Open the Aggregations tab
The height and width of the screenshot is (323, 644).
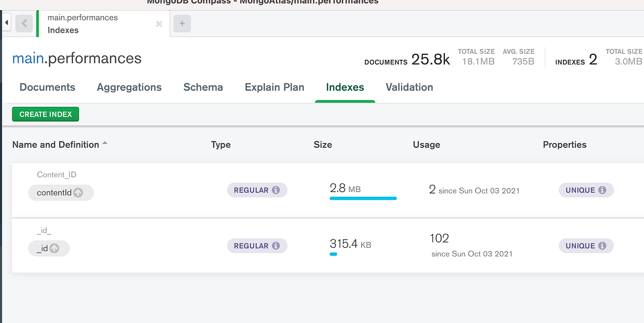129,87
